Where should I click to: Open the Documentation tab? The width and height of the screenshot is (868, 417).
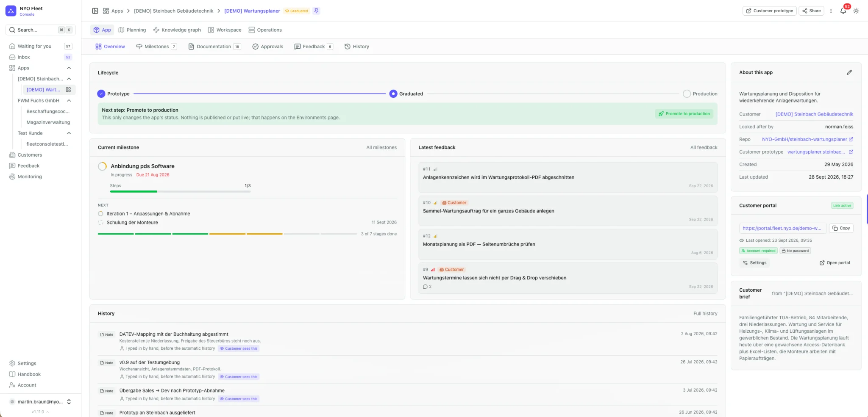214,47
